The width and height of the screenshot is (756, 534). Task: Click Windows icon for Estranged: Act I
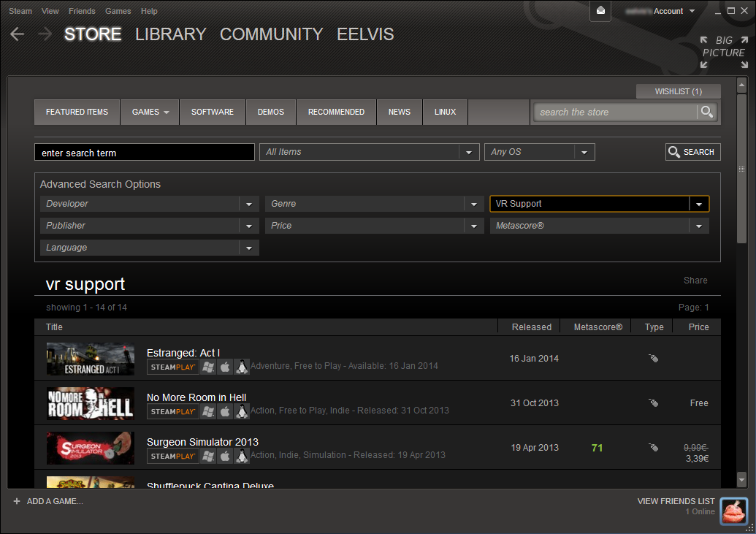(x=208, y=367)
